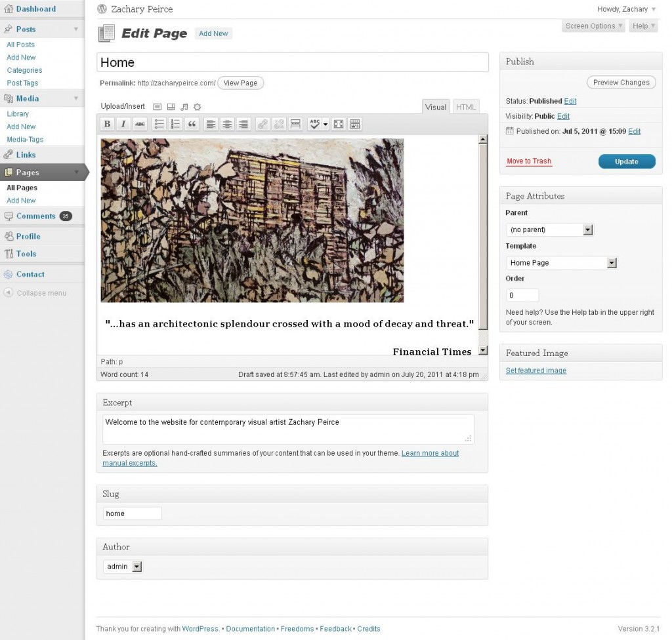Align text center
The image size is (672, 640).
227,124
